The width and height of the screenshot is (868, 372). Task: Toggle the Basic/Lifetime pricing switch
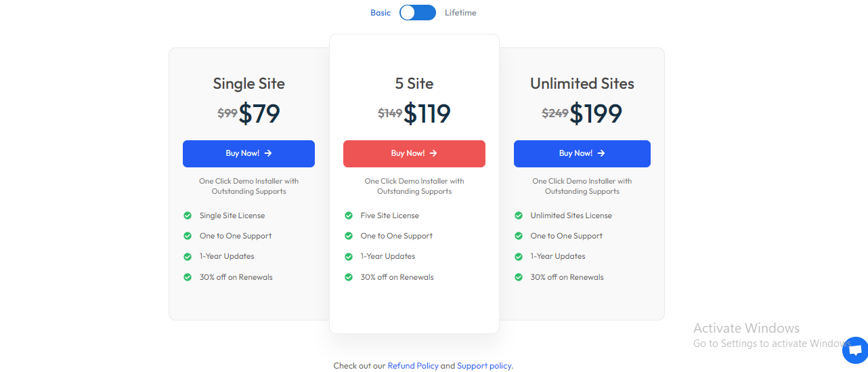pyautogui.click(x=417, y=13)
